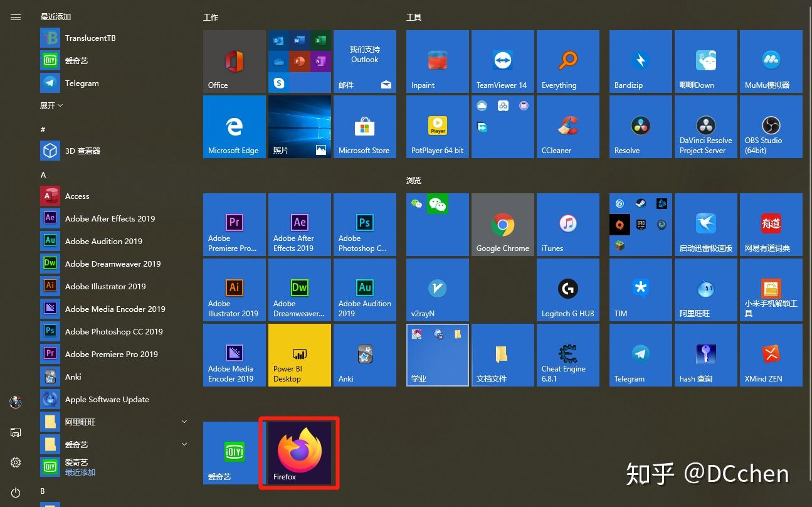Open Adobe Premiere Pro tile
Viewport: 812px width, 507px height.
tap(235, 225)
